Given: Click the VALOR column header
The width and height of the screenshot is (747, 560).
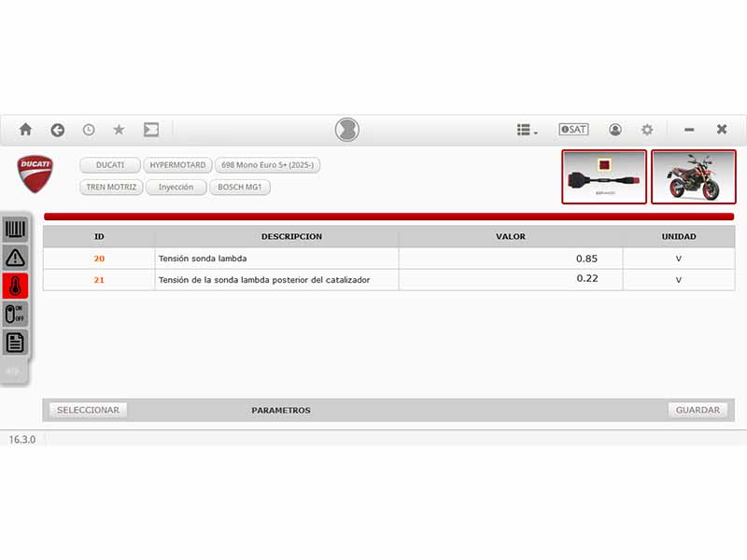Looking at the screenshot, I should tap(511, 237).
